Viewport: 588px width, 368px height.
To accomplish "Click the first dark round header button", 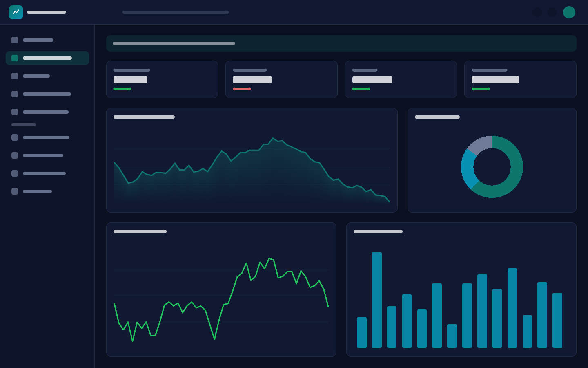I will pos(537,12).
